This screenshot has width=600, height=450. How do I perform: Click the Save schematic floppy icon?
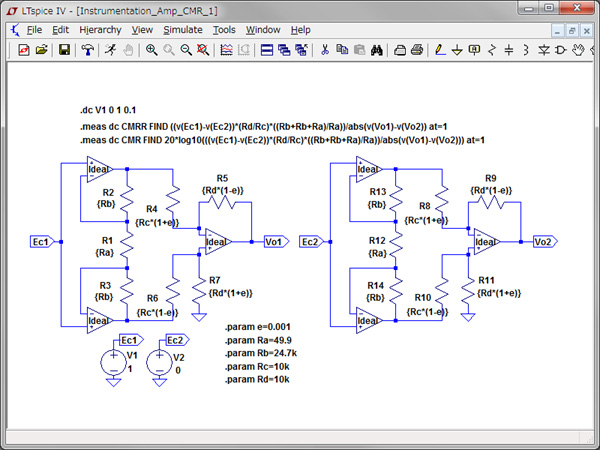[x=62, y=49]
